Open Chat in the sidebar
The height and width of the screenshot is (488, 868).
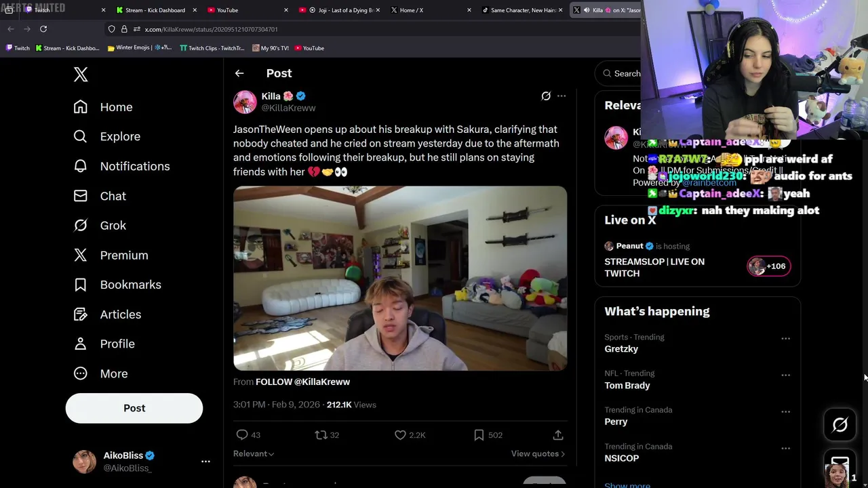coord(100,196)
